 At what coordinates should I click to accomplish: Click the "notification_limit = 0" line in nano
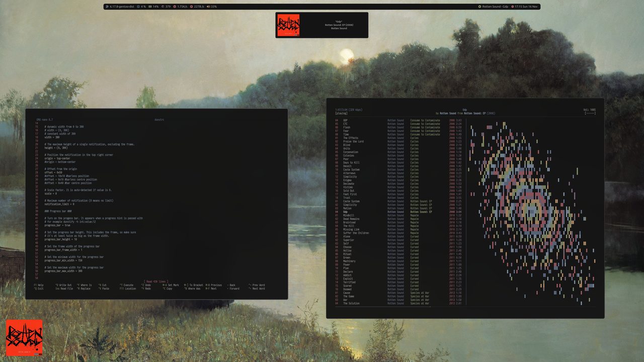[x=59, y=204]
